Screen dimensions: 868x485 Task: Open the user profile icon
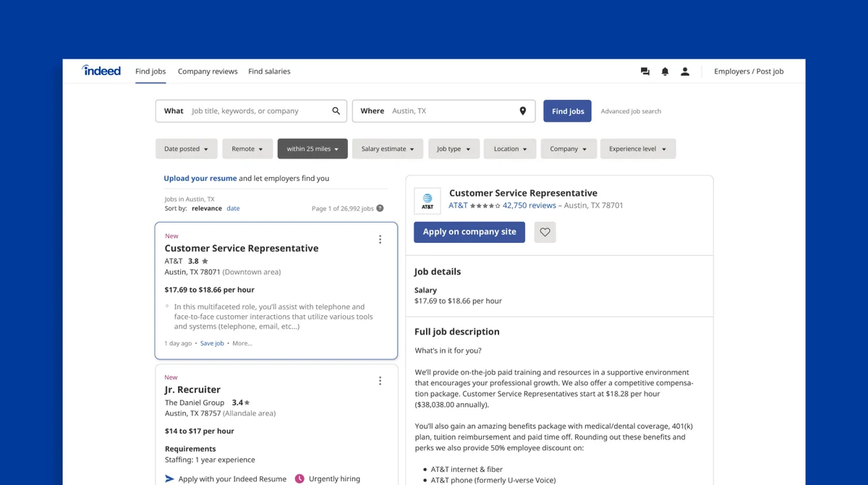tap(685, 72)
